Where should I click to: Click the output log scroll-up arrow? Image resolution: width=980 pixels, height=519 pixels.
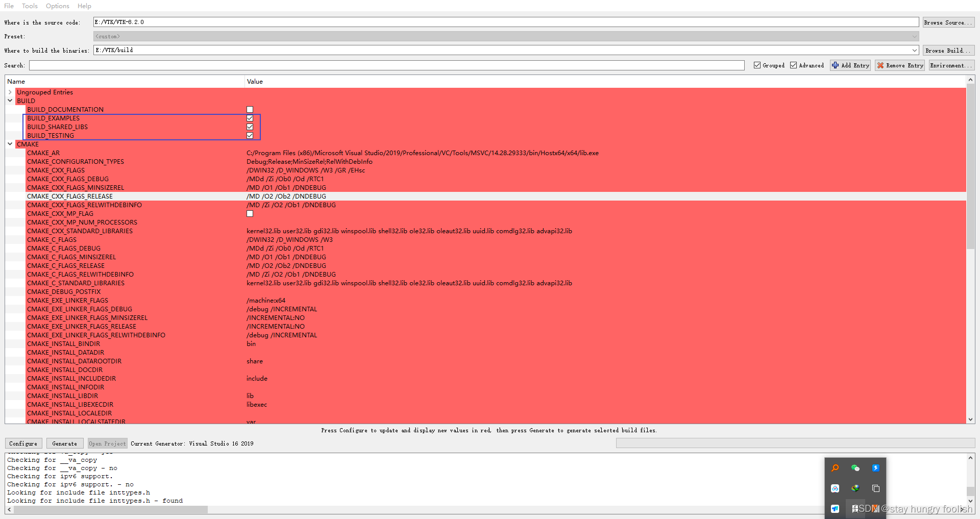[x=970, y=457]
